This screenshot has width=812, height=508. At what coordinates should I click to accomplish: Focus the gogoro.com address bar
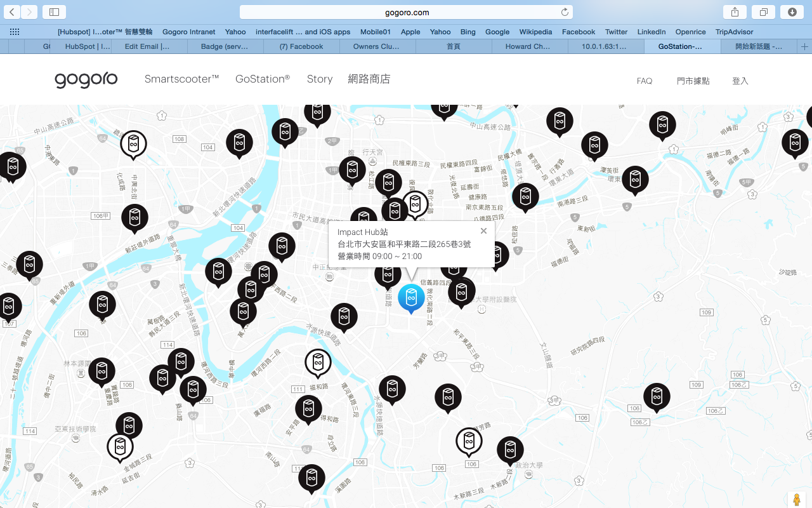[x=406, y=12]
